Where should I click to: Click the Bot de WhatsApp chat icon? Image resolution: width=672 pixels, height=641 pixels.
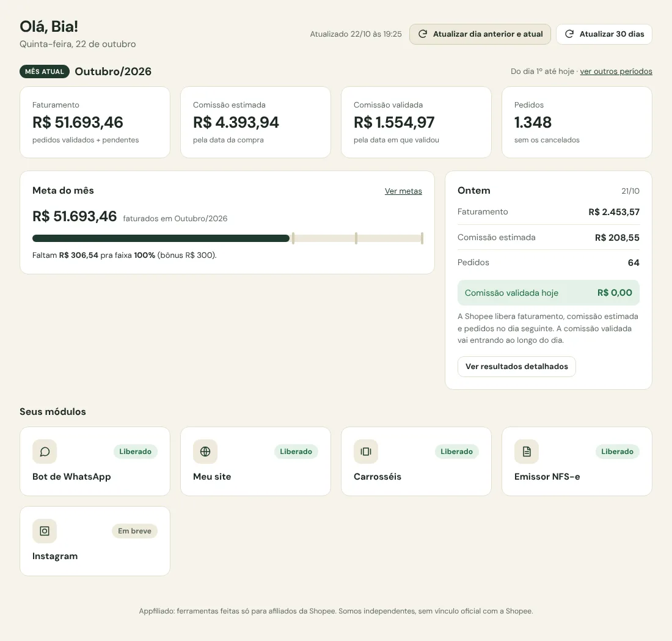pyautogui.click(x=45, y=452)
